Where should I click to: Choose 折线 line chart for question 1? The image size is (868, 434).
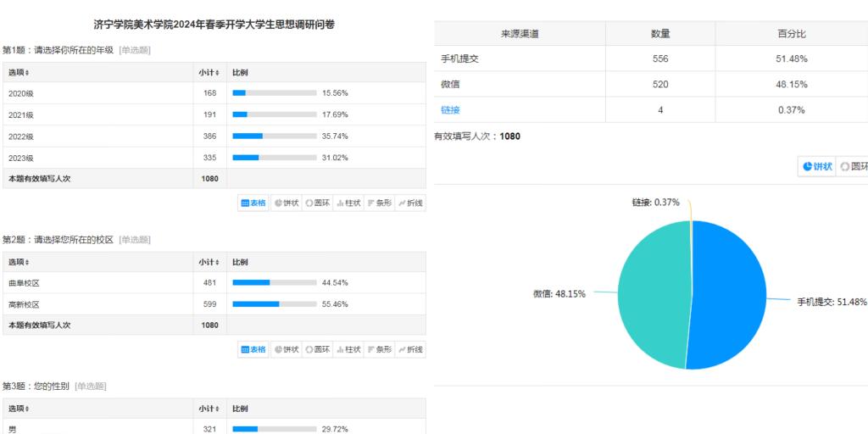click(410, 203)
